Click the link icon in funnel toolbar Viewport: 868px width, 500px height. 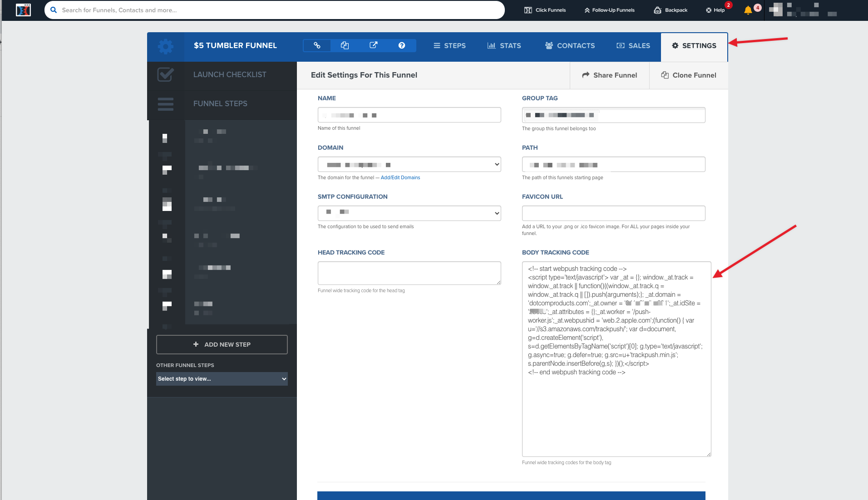pyautogui.click(x=317, y=45)
